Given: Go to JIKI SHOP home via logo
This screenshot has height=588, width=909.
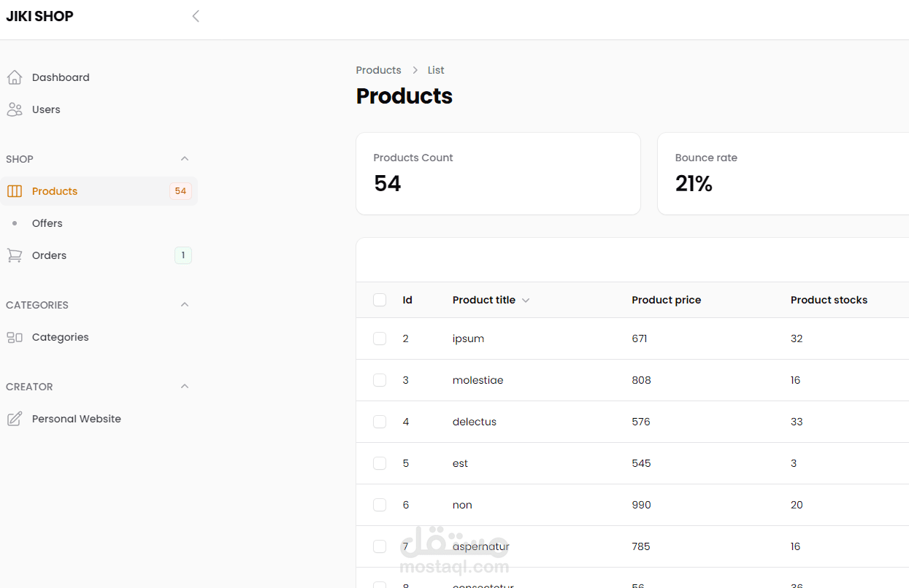Looking at the screenshot, I should [40, 16].
